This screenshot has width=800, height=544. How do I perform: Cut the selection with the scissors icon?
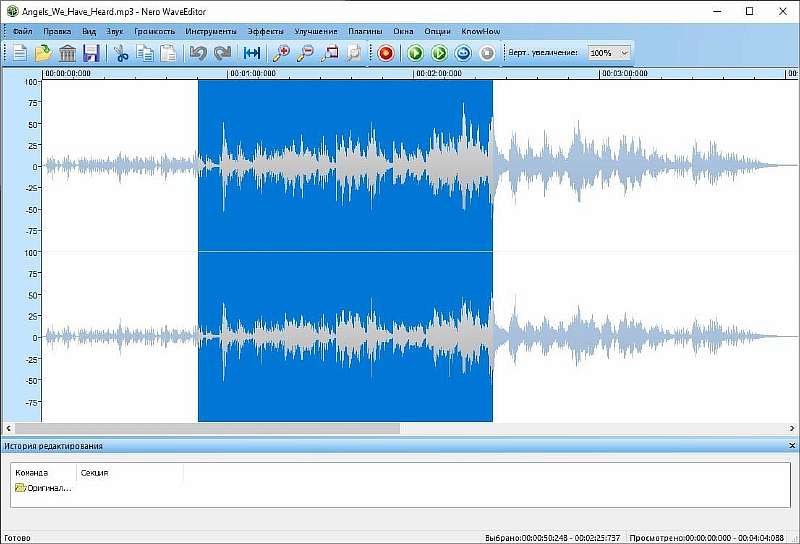tap(119, 53)
